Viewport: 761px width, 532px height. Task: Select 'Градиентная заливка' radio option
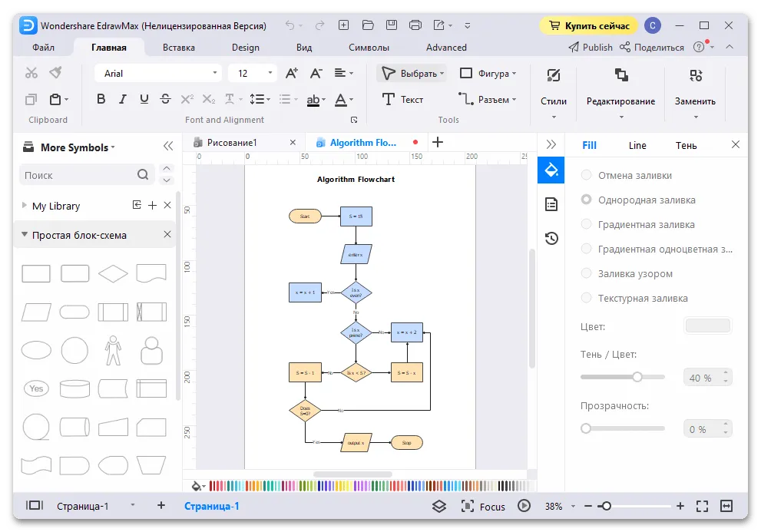click(x=586, y=224)
